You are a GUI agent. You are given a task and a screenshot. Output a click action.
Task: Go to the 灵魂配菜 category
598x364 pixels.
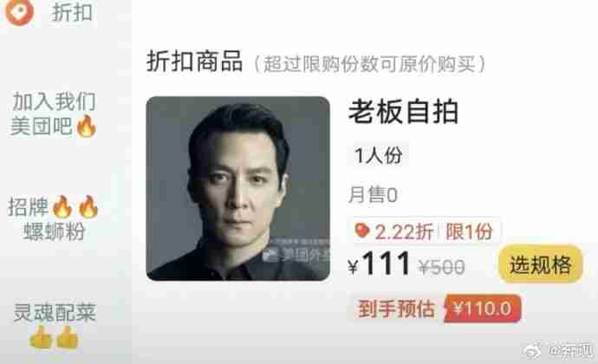point(54,326)
